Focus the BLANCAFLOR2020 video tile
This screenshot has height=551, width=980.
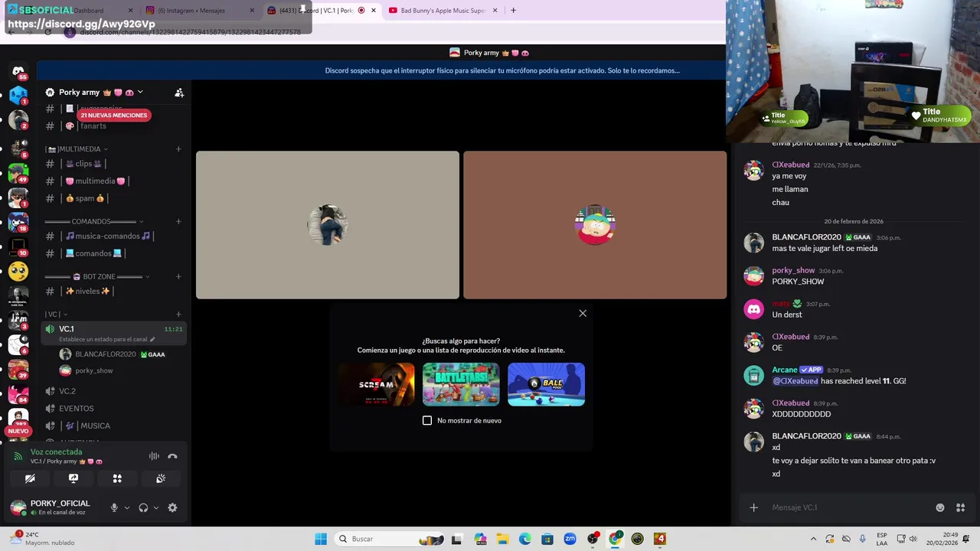[x=328, y=225]
